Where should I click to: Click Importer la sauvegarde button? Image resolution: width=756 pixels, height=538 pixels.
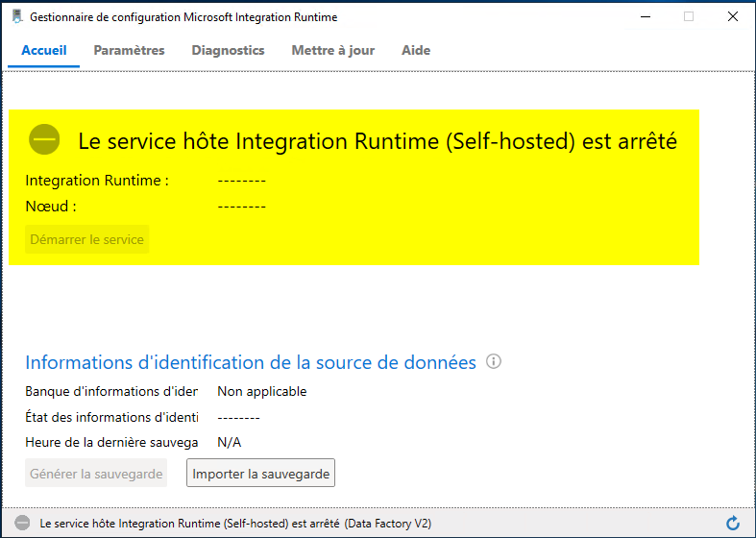pyautogui.click(x=261, y=473)
